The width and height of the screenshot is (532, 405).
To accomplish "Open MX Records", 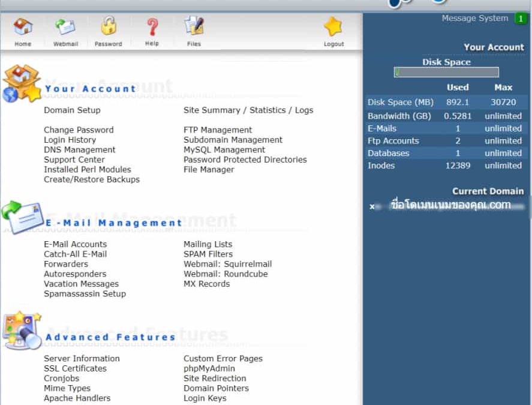I will click(x=207, y=283).
